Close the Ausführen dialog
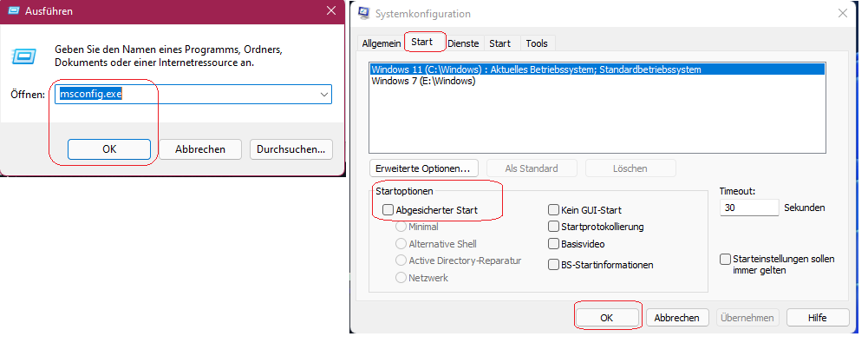The width and height of the screenshot is (868, 343). [330, 10]
